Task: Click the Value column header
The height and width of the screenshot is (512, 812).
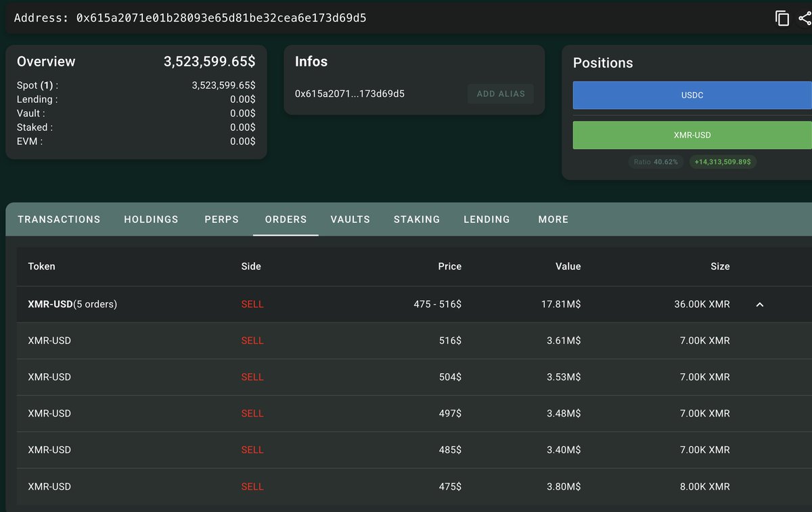Action: pos(568,266)
